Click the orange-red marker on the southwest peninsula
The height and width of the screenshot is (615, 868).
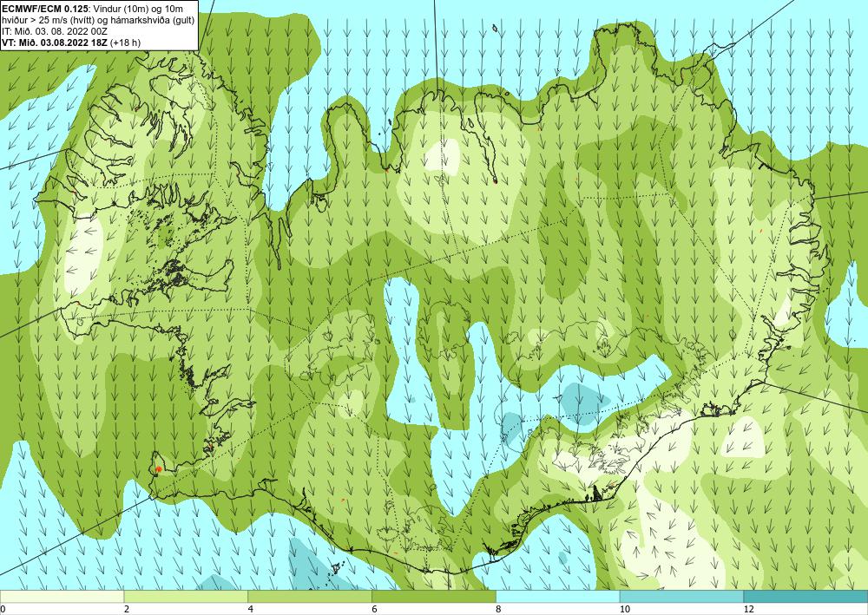point(158,469)
